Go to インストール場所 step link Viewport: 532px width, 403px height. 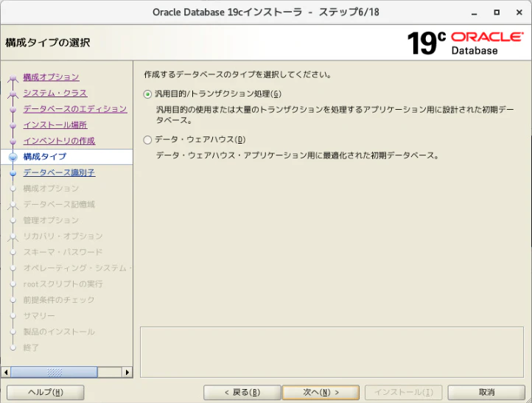[55, 125]
